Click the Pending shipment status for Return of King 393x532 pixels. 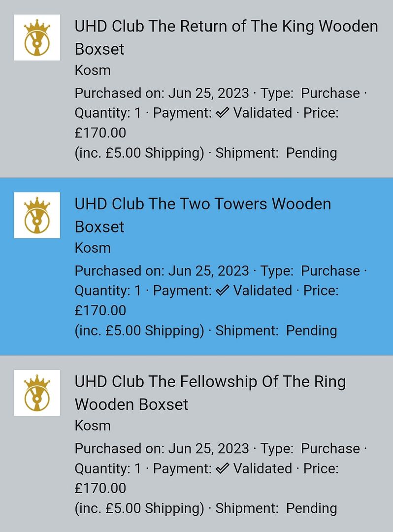point(311,153)
